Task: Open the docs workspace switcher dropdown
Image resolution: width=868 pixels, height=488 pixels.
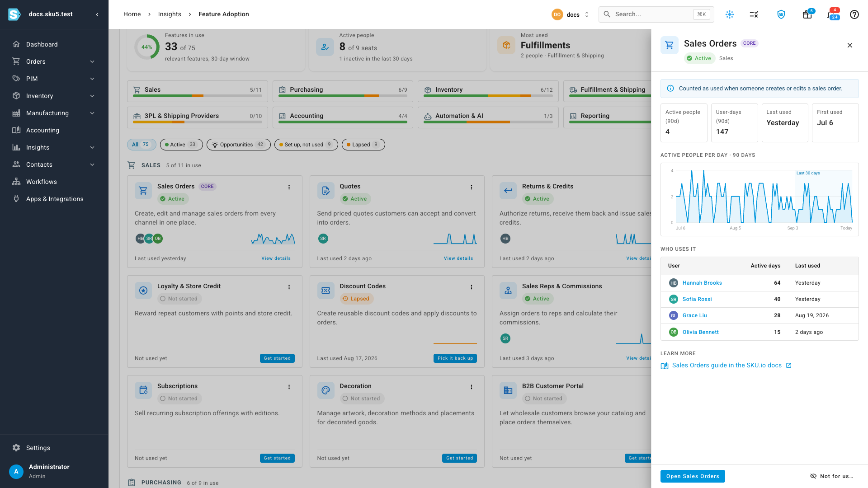Action: 571,14
